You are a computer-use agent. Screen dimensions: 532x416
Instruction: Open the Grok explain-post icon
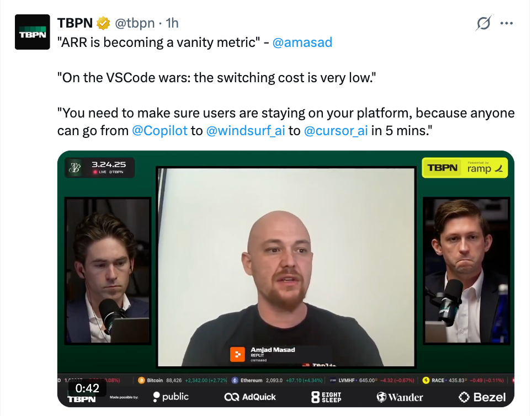tap(483, 23)
